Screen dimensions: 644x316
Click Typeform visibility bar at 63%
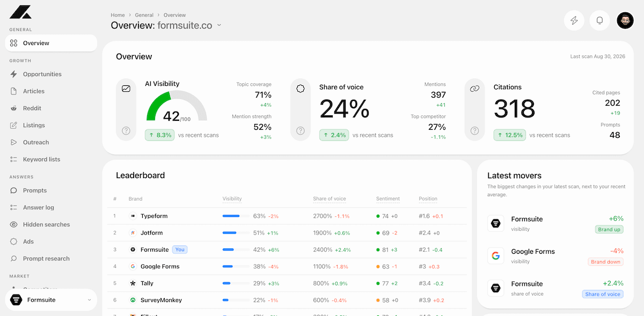coord(236,216)
